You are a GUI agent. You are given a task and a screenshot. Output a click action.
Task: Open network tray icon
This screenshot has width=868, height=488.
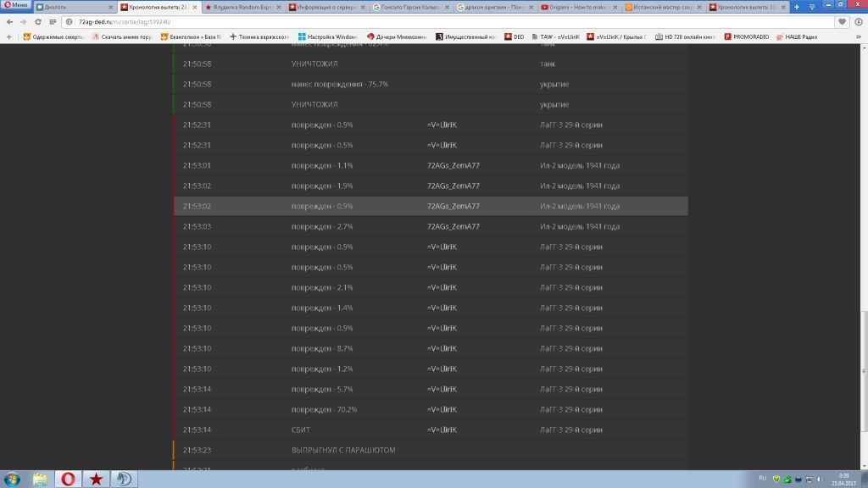coord(809,480)
